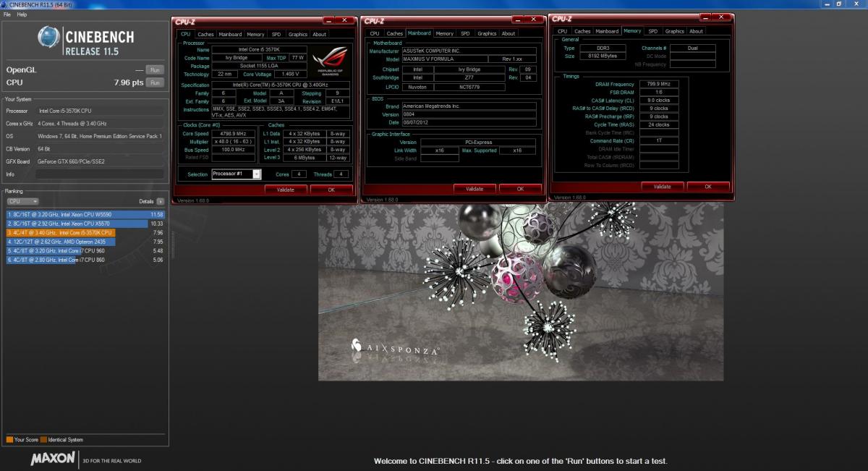Click the Command Rate value 1T
The width and height of the screenshot is (868, 471).
pos(660,140)
